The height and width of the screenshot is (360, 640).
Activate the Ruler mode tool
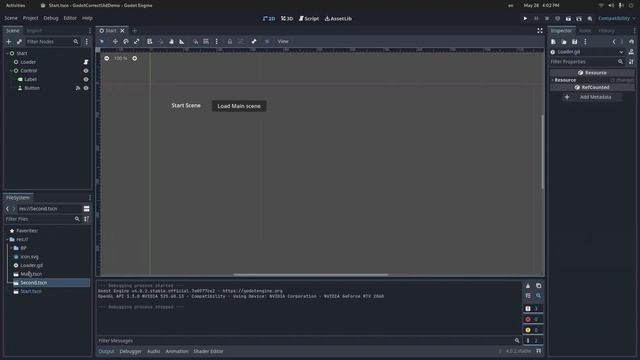coord(182,41)
